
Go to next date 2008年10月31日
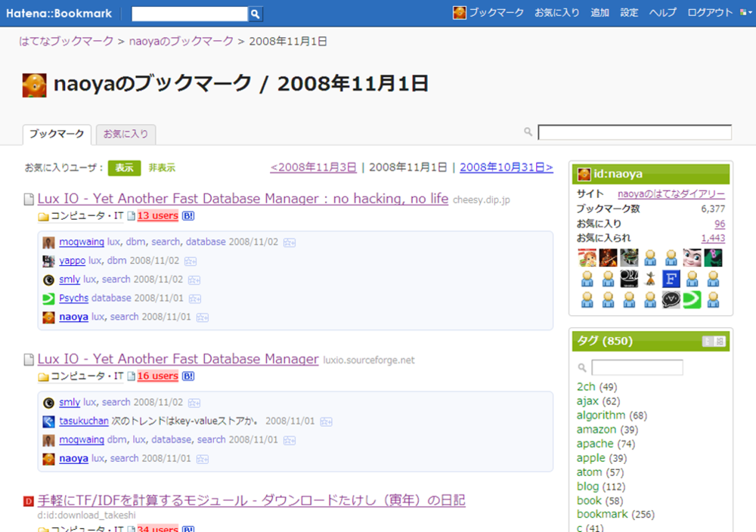click(x=507, y=167)
